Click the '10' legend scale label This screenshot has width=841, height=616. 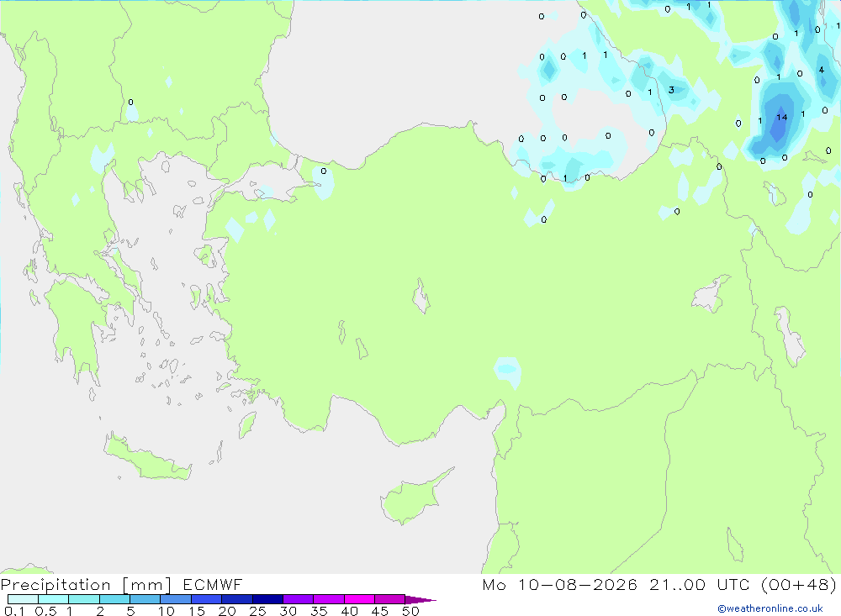[x=166, y=611]
